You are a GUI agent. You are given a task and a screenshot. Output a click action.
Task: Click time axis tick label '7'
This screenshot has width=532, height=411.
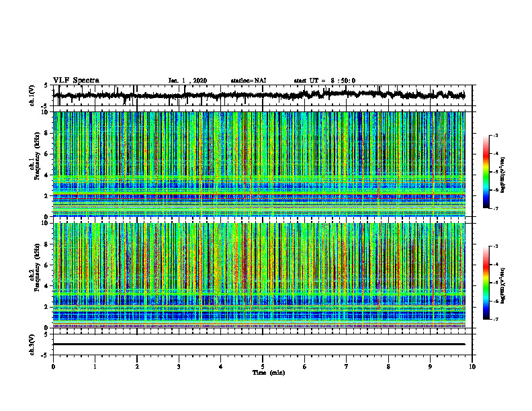coord(347,367)
